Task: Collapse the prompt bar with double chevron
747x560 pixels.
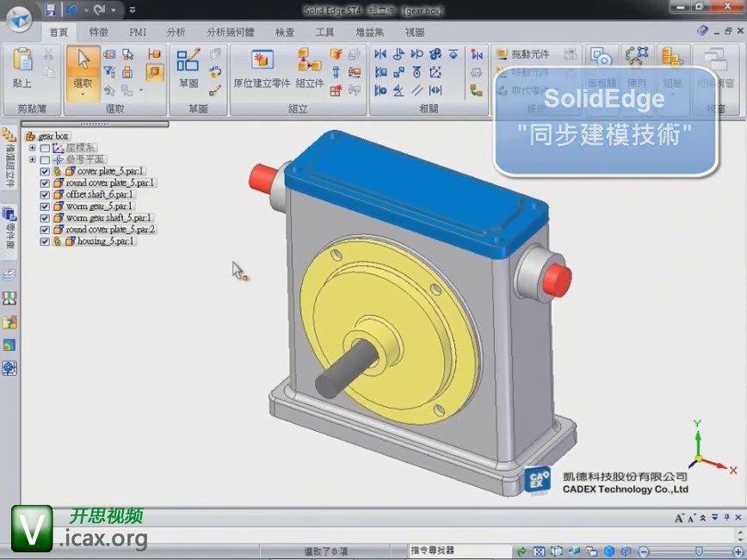Action: (x=703, y=518)
